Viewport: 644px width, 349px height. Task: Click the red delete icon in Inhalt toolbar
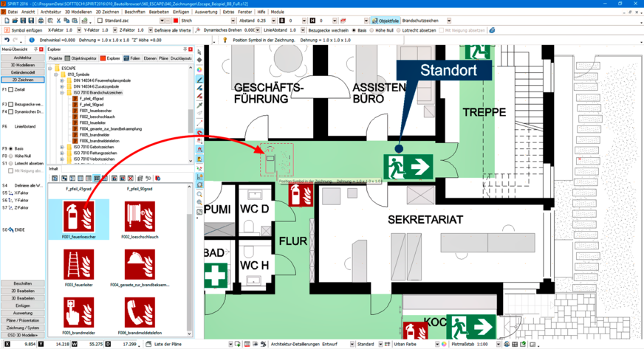(130, 179)
